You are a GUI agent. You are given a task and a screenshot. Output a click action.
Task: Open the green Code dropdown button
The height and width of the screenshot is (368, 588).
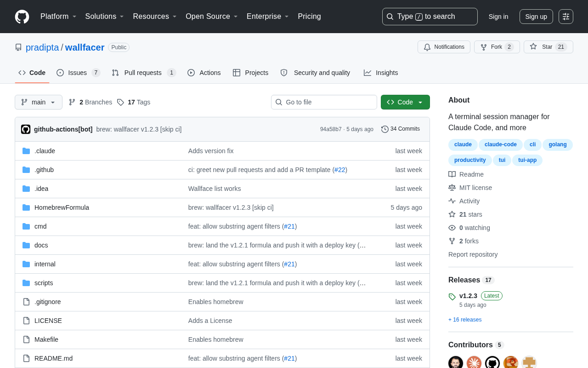[405, 102]
